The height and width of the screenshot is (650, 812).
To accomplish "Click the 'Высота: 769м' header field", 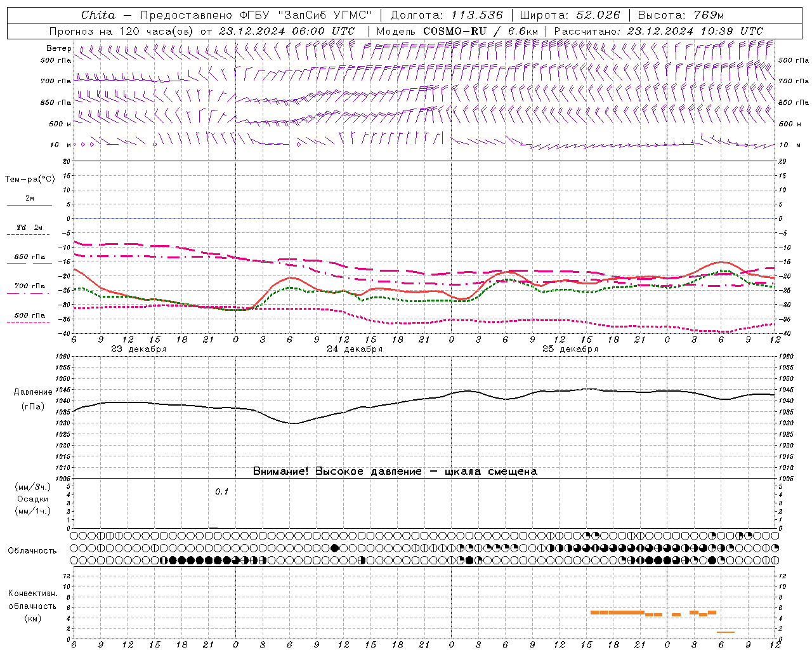I will tap(681, 15).
